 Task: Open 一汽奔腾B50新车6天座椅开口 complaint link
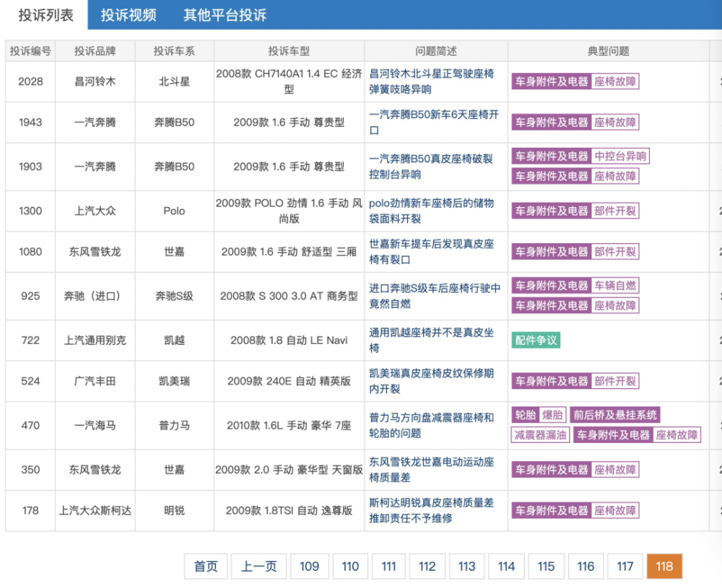[434, 123]
